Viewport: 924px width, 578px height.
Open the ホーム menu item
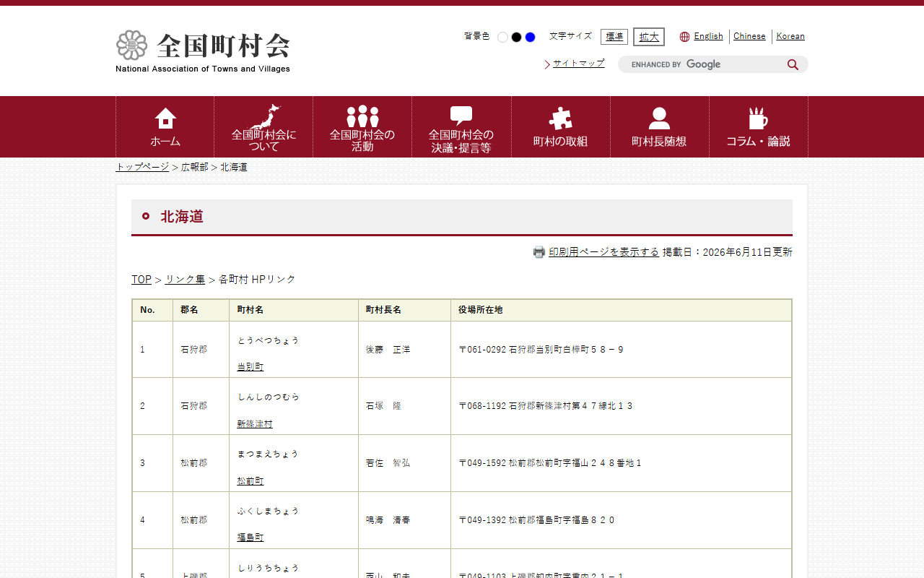click(x=165, y=127)
